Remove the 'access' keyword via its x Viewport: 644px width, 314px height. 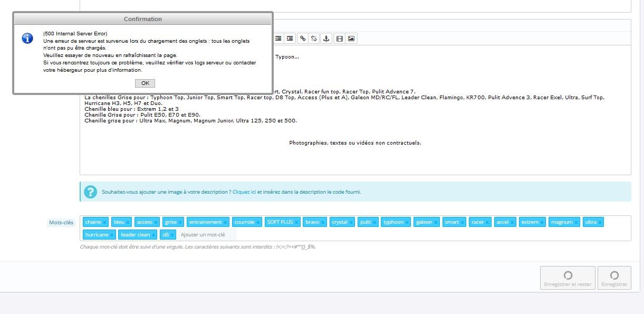156,223
